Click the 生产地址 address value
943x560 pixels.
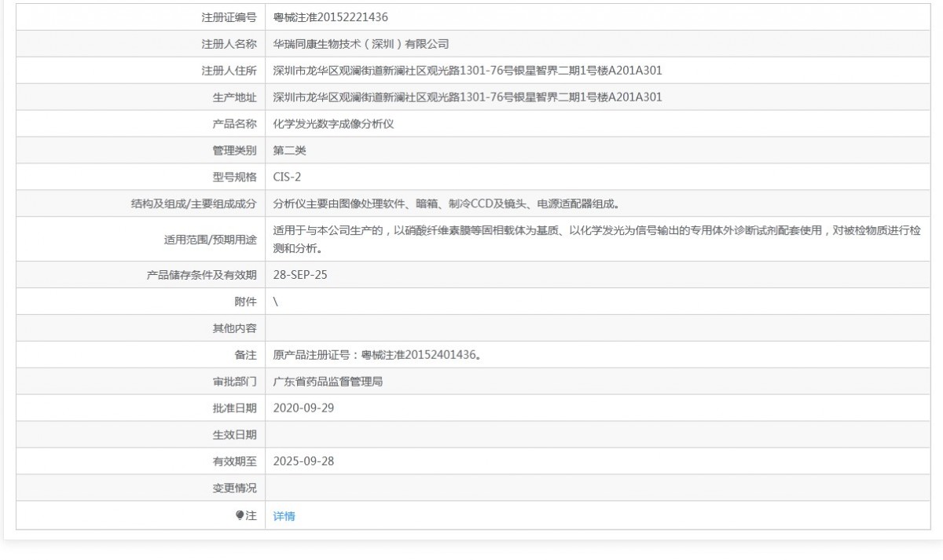468,97
